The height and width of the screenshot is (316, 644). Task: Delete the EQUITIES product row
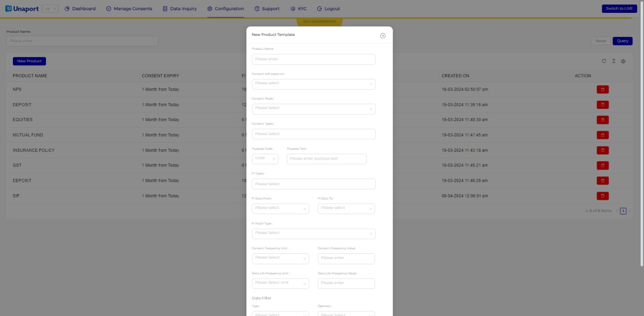[x=602, y=120]
